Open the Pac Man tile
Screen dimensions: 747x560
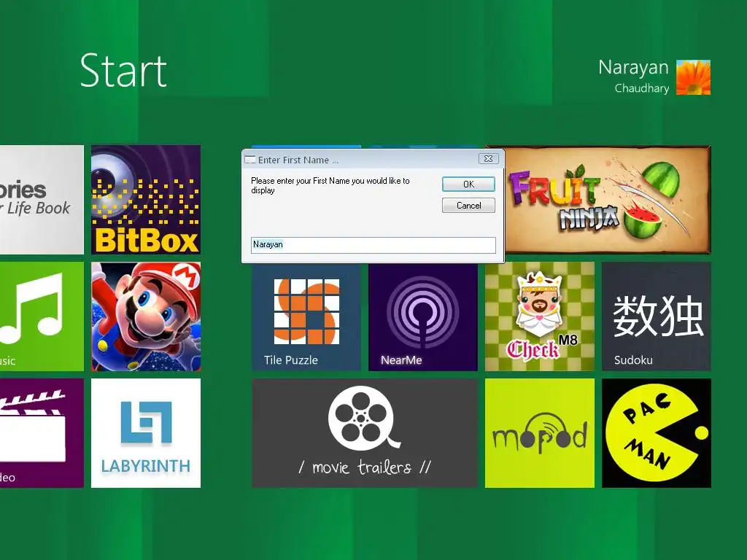[x=657, y=433]
